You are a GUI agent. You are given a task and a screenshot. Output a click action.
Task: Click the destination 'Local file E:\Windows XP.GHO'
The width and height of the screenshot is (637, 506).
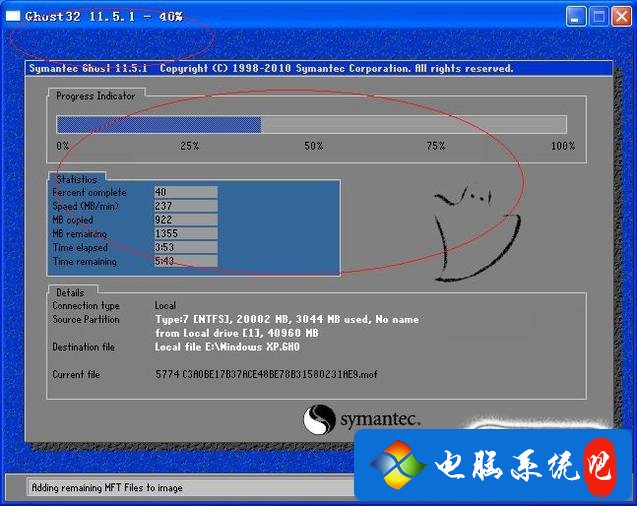(x=228, y=347)
